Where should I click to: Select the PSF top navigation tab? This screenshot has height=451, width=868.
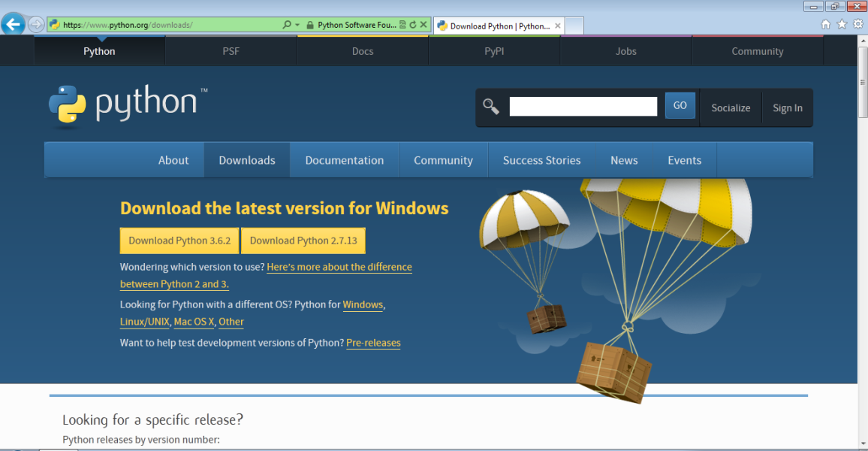[x=231, y=51]
